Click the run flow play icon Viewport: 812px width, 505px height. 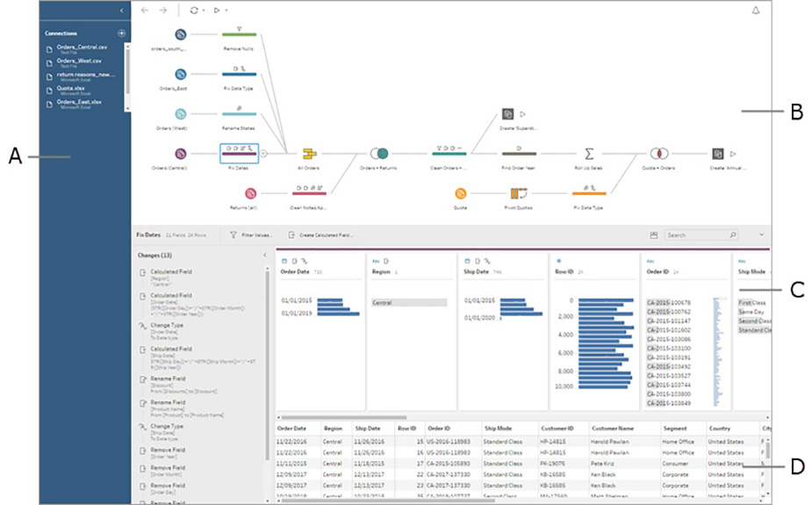click(217, 11)
